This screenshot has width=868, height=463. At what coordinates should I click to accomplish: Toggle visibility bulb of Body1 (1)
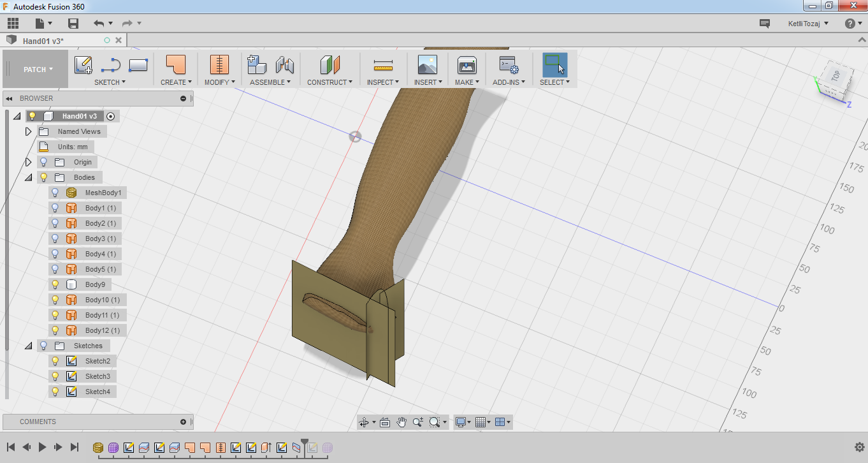[55, 208]
